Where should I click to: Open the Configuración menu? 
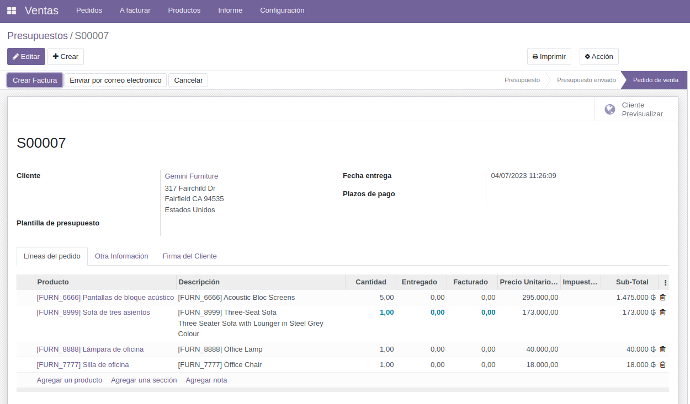[x=282, y=11]
